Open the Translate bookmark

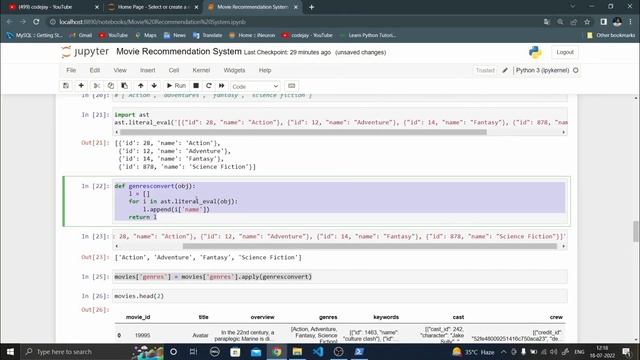coord(208,36)
